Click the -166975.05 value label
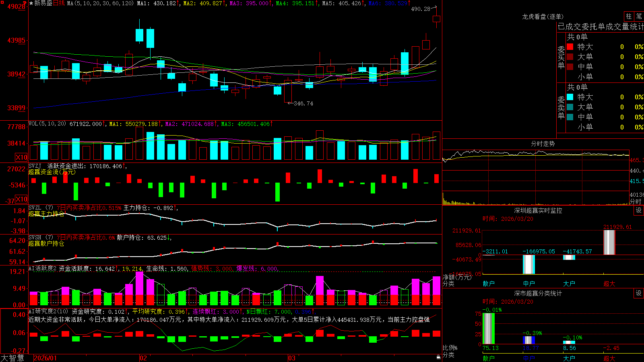The image size is (644, 362). pyautogui.click(x=539, y=251)
